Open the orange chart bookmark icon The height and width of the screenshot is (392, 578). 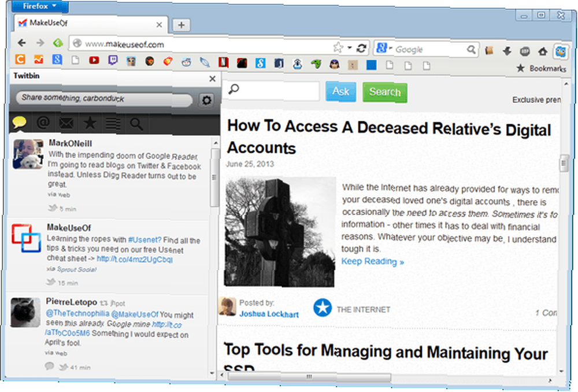click(39, 59)
